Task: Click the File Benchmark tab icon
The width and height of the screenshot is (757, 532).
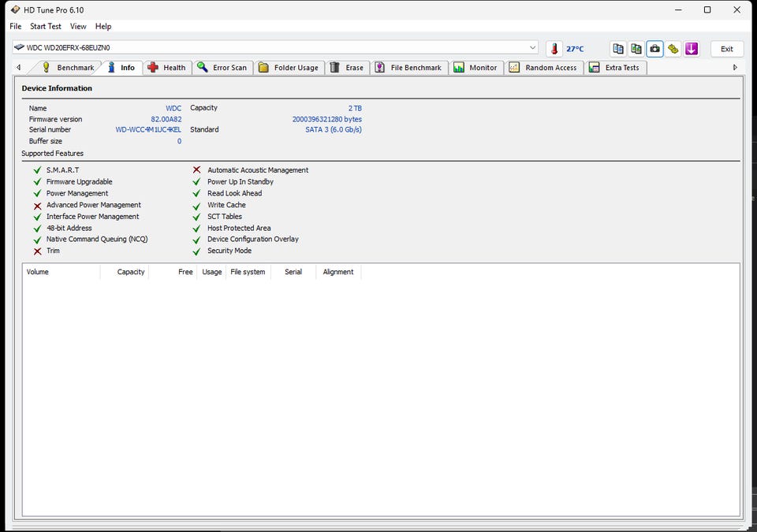Action: (x=380, y=68)
